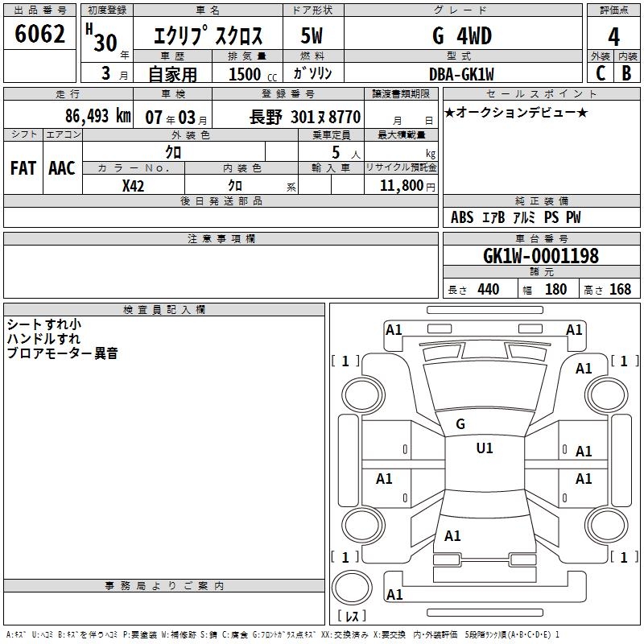Select the 後日発送部品 header
This screenshot has height=644, width=644.
[221, 200]
